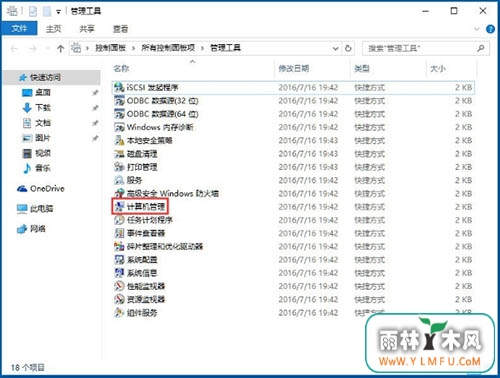Select the 碎片整理和优化驱动器 icon
This screenshot has height=378, width=500.
pyautogui.click(x=119, y=246)
